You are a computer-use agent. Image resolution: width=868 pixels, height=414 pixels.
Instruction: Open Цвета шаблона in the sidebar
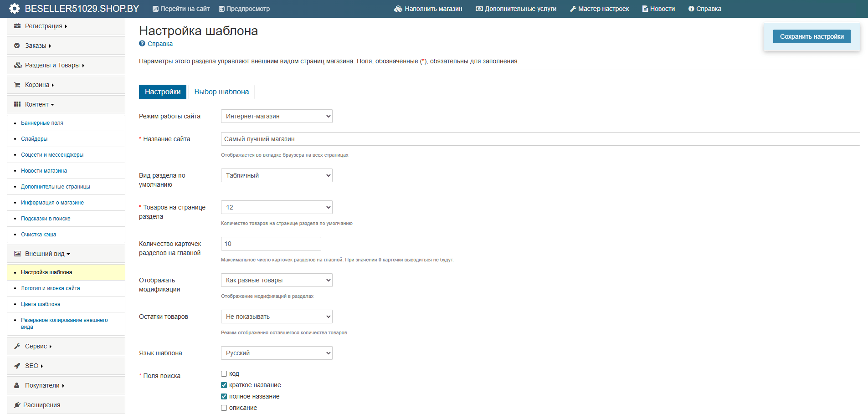[x=41, y=304]
